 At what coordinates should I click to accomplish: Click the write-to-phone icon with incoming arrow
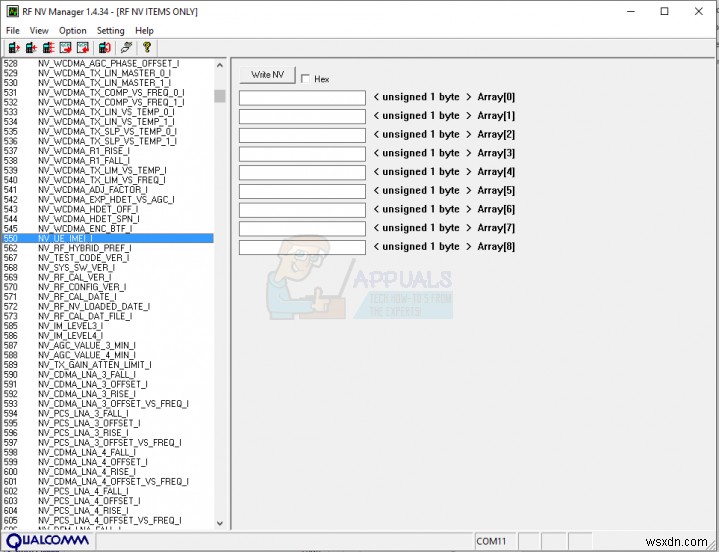click(31, 47)
